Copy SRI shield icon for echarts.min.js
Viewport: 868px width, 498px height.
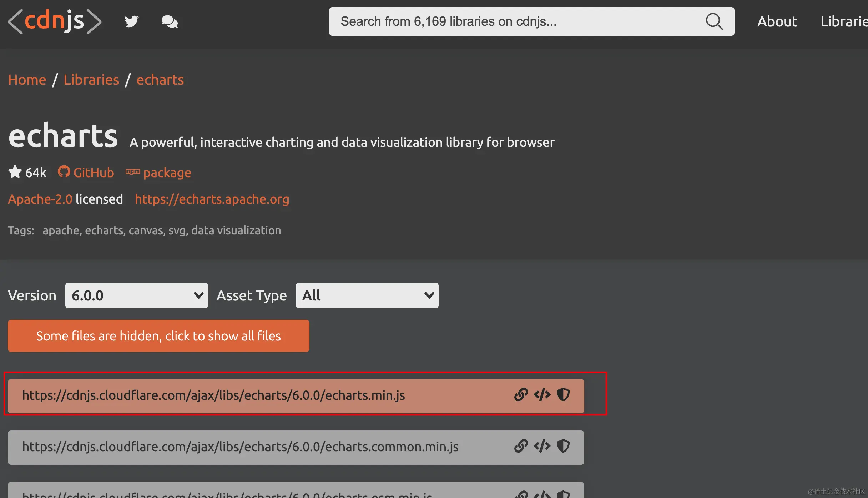pos(563,395)
